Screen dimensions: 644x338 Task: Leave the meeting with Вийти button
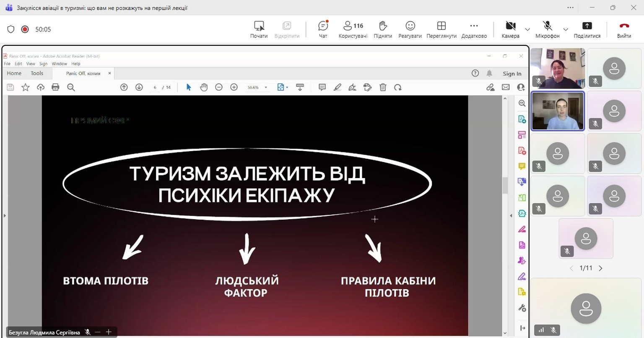coord(624,29)
